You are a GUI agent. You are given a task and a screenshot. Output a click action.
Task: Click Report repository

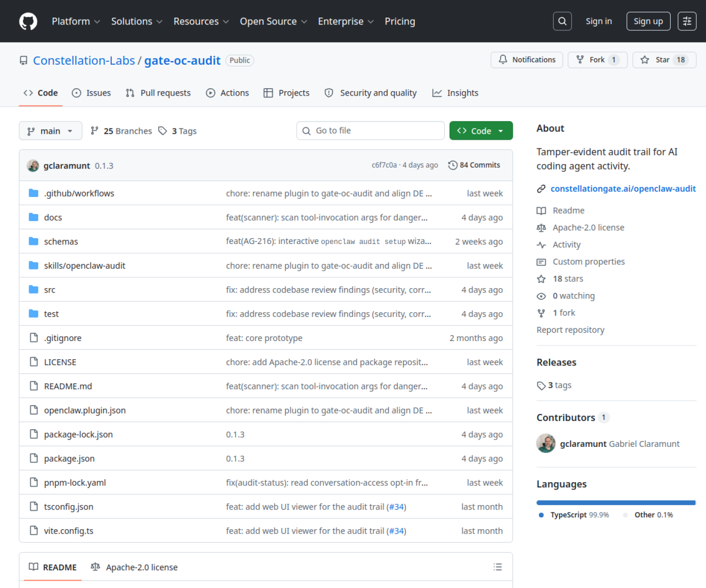click(570, 330)
